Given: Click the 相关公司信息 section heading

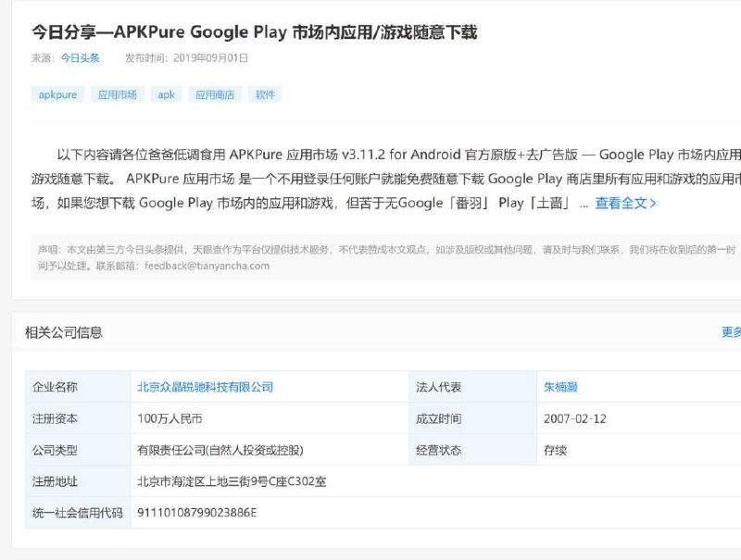Looking at the screenshot, I should coord(64,332).
